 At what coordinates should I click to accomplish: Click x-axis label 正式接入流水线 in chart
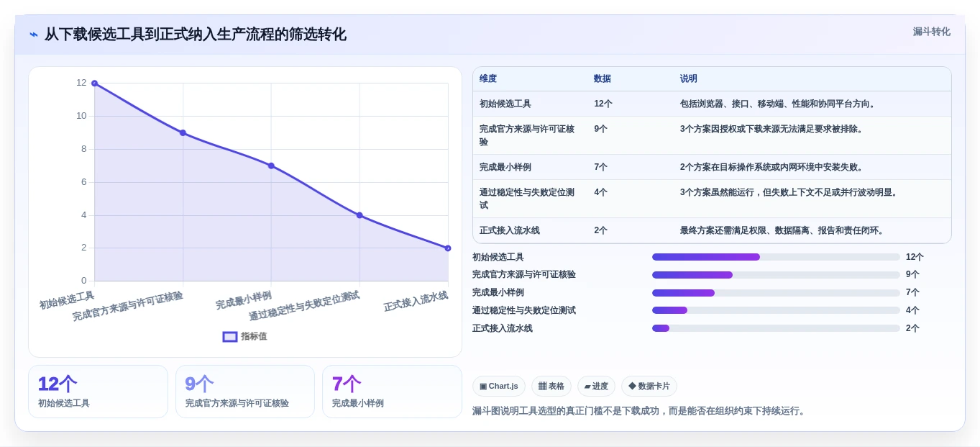click(x=416, y=301)
